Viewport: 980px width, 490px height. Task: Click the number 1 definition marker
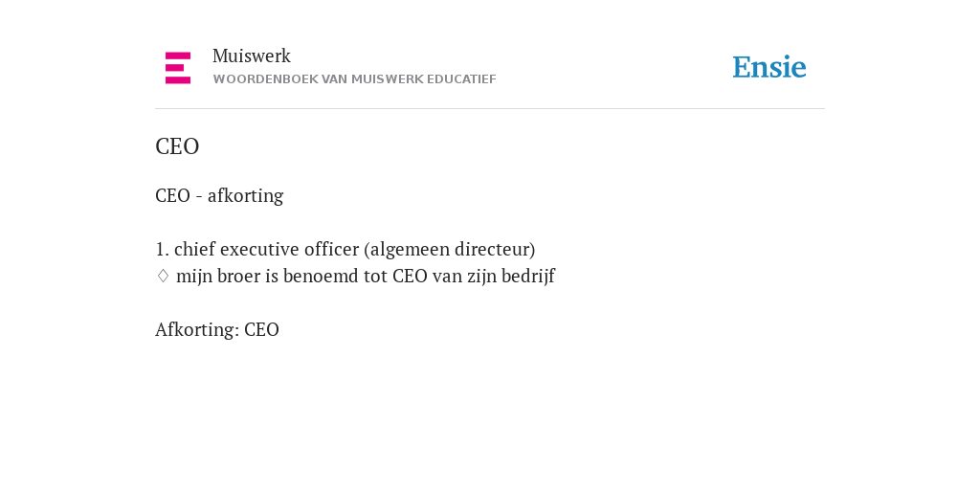[x=162, y=250]
